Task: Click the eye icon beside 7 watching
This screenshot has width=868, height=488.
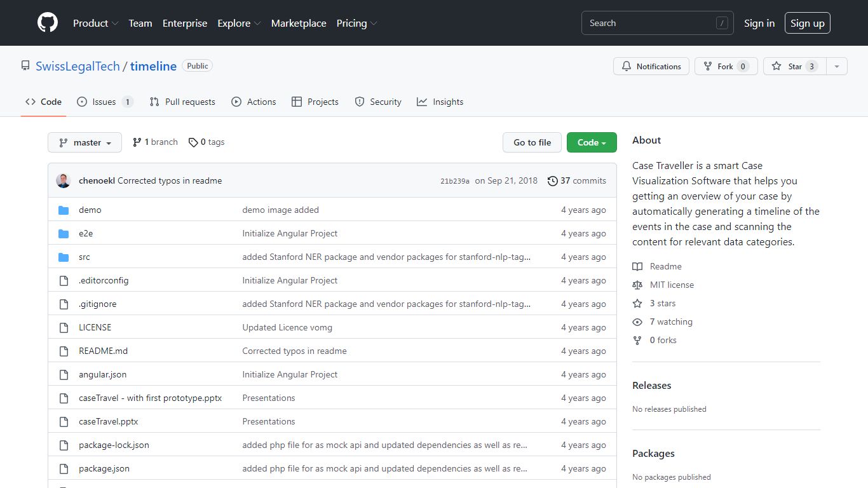Action: click(637, 322)
